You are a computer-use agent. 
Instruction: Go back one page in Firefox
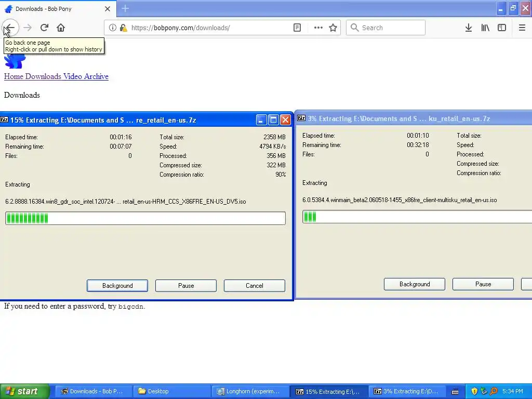tap(10, 28)
